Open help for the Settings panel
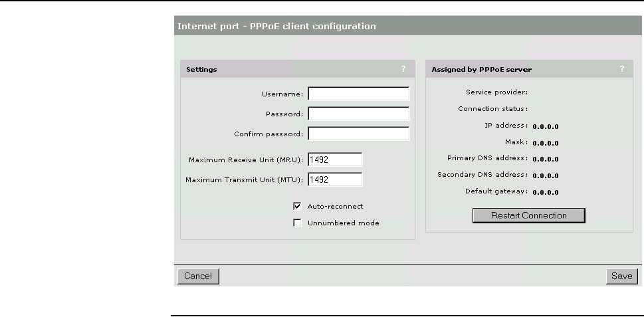The width and height of the screenshot is (644, 317). coord(403,68)
